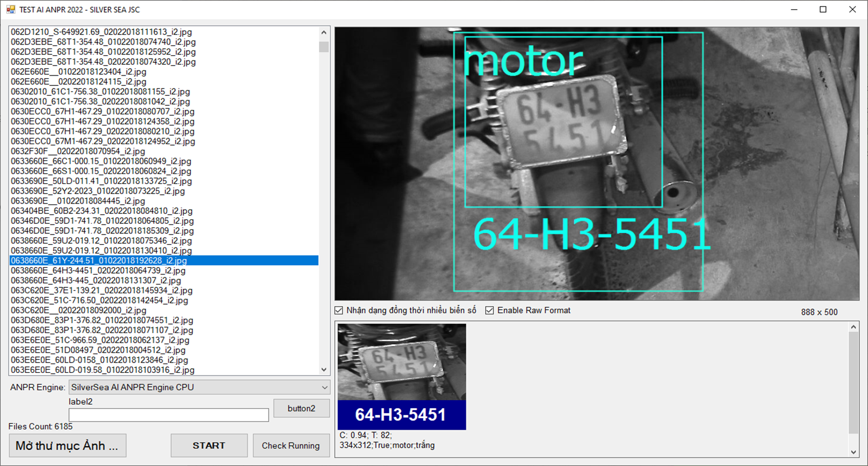Open image folder with 'Mở thư mục Ảnh' button
The height and width of the screenshot is (466, 868).
67,446
